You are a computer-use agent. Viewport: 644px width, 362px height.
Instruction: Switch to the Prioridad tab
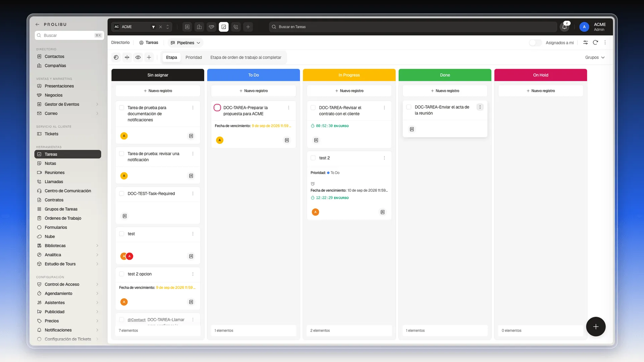tap(194, 57)
